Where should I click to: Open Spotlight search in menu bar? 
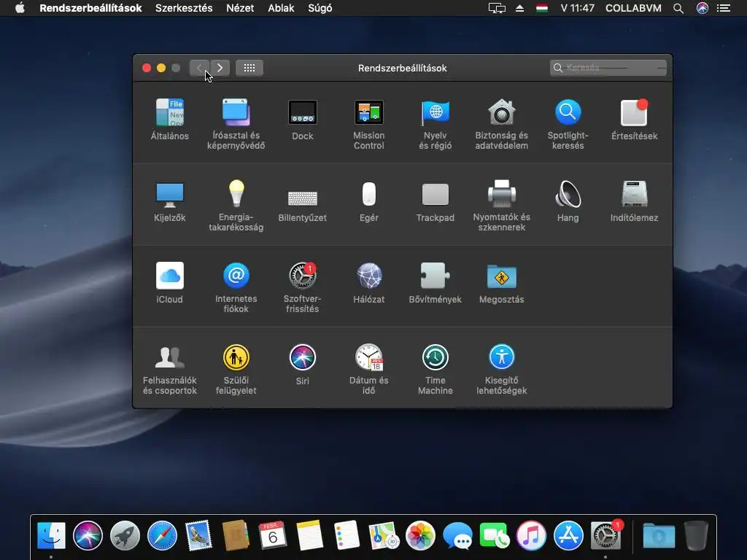pyautogui.click(x=678, y=8)
